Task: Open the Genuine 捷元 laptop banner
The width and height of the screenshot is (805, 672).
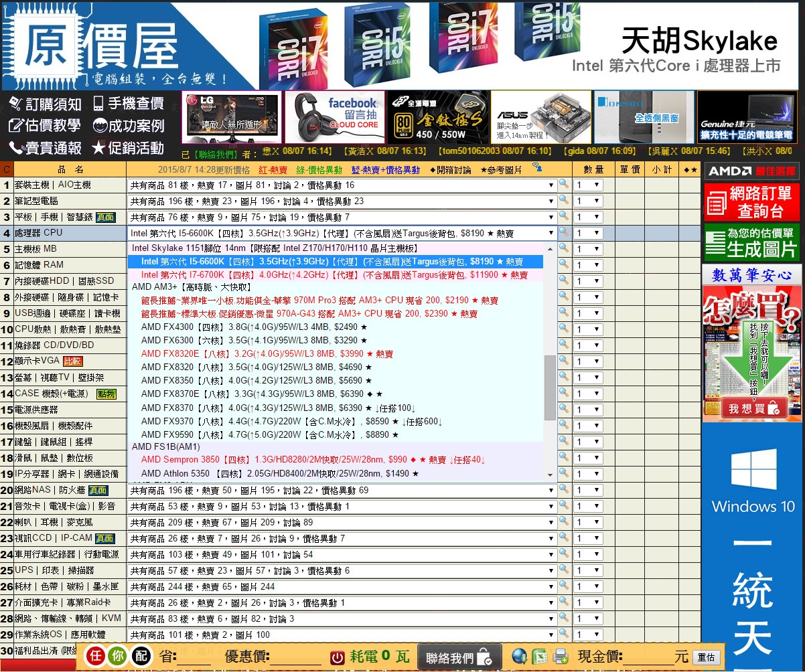Action: point(747,117)
